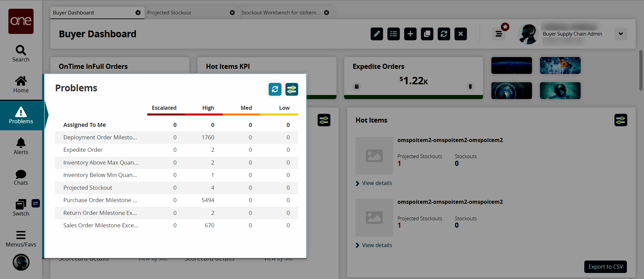Viewport: 644px width, 279px height.
Task: Click the Switch icon in the sidebar
Action: (21, 208)
